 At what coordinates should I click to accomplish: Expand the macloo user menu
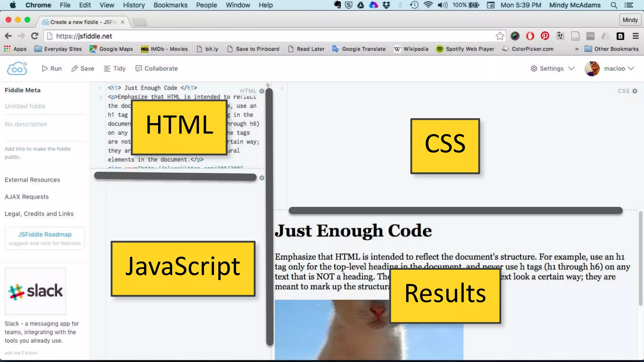coord(619,69)
